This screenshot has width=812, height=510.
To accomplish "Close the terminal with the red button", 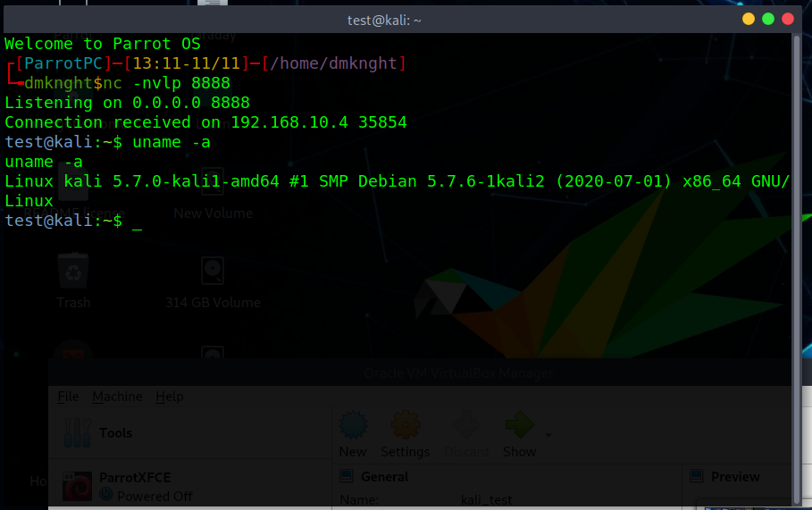I will 788,19.
